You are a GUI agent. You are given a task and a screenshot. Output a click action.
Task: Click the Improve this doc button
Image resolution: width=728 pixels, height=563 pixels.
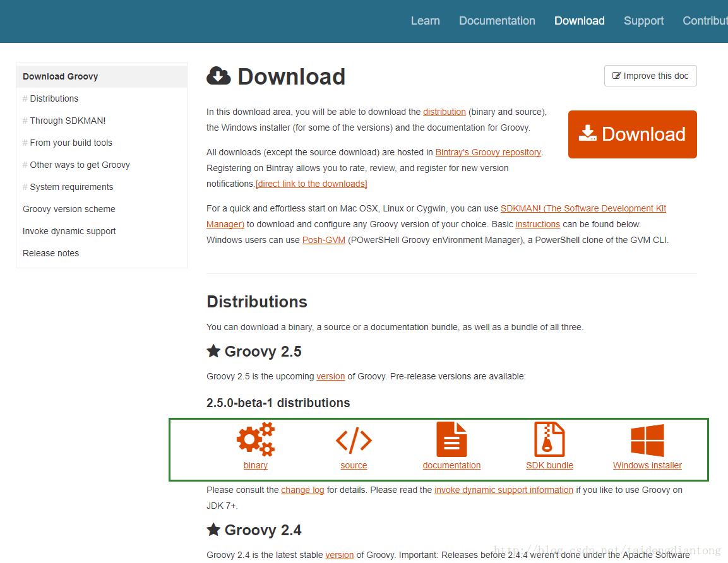pyautogui.click(x=650, y=76)
